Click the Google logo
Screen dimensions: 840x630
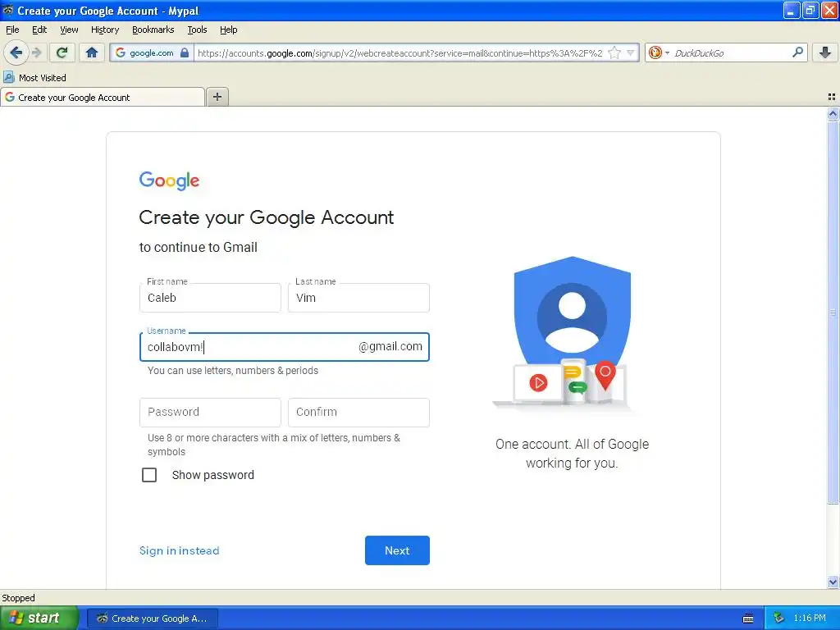point(169,180)
